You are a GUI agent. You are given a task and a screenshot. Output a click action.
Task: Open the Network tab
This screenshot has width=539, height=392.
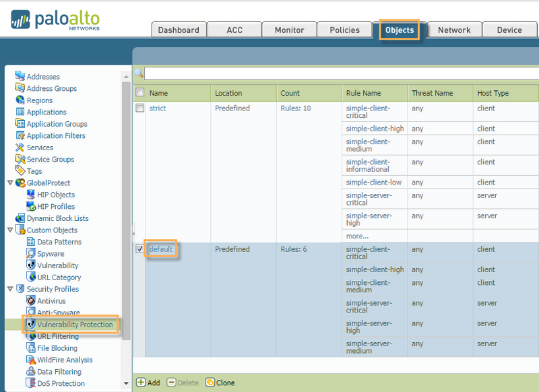[x=454, y=30]
